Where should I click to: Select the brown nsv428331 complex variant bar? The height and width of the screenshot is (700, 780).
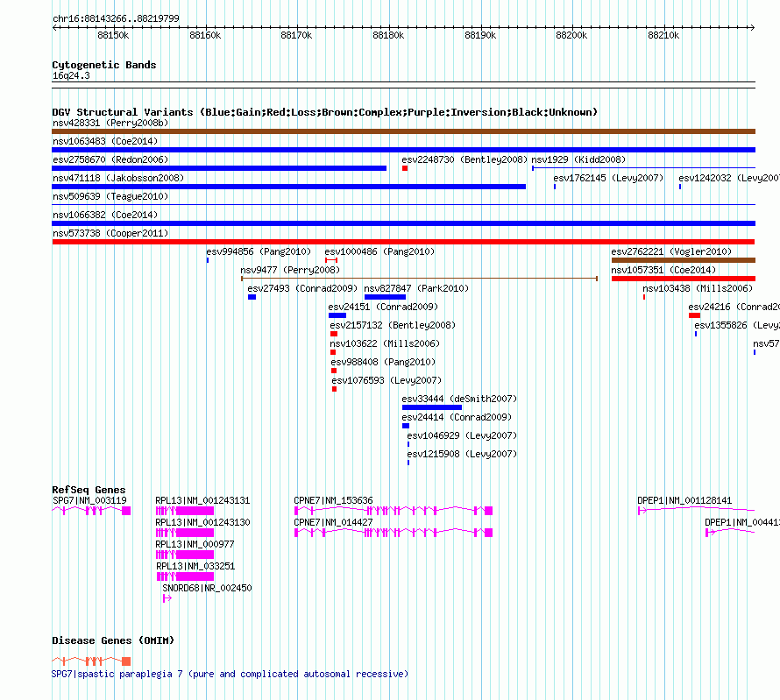(403, 131)
